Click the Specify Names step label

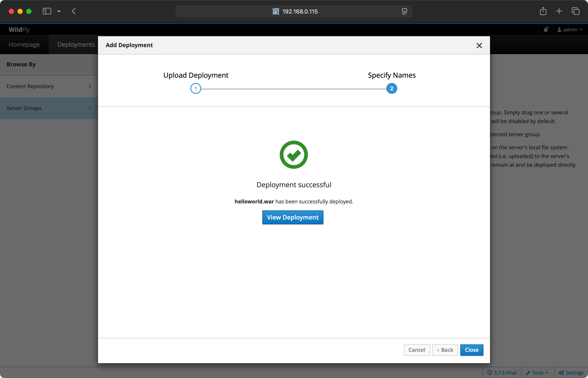click(392, 75)
